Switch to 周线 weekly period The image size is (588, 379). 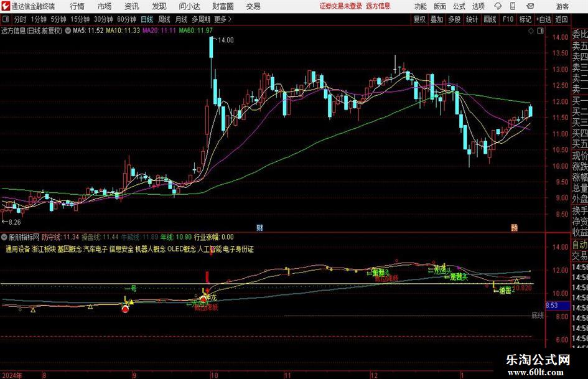164,19
